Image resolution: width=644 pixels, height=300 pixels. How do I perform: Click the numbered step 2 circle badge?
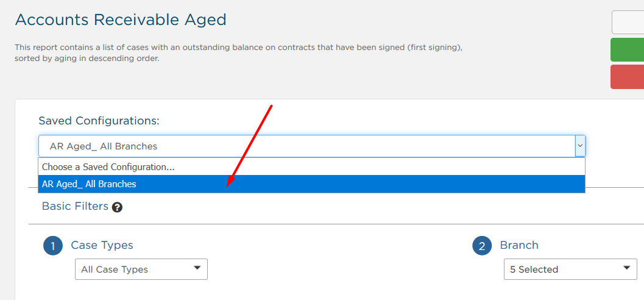[x=482, y=246]
